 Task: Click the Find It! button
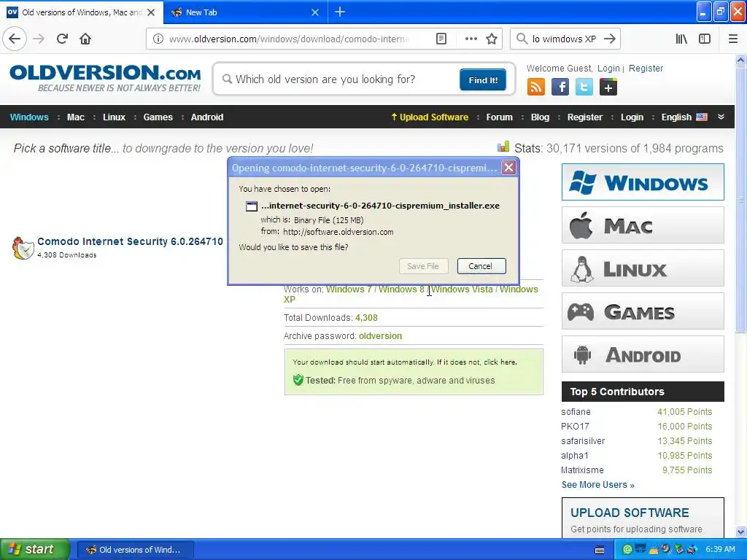(x=483, y=80)
